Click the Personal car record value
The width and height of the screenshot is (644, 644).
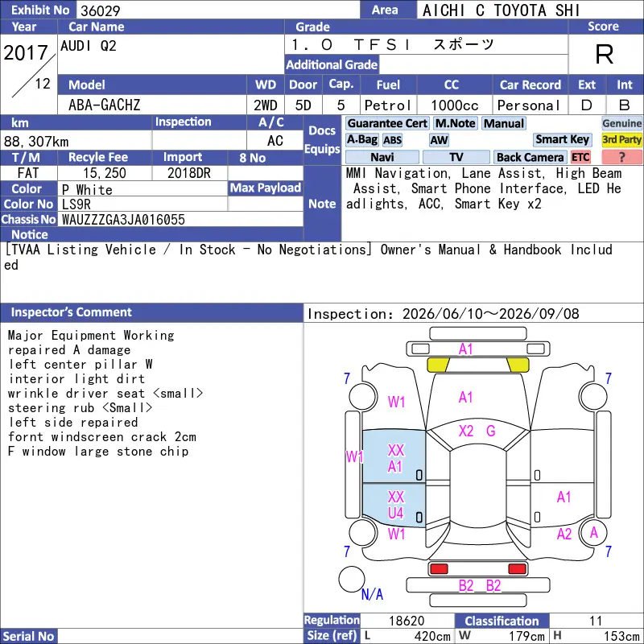[x=528, y=105]
